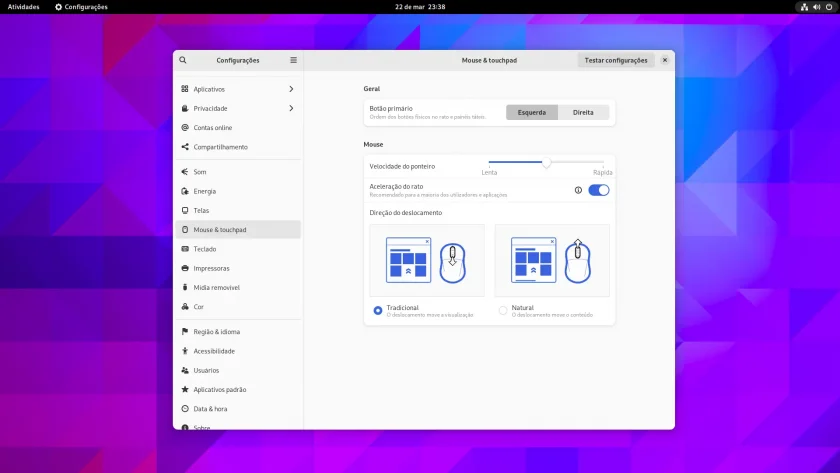
Task: Click the info icon beside Aceleração do rato
Action: 578,190
